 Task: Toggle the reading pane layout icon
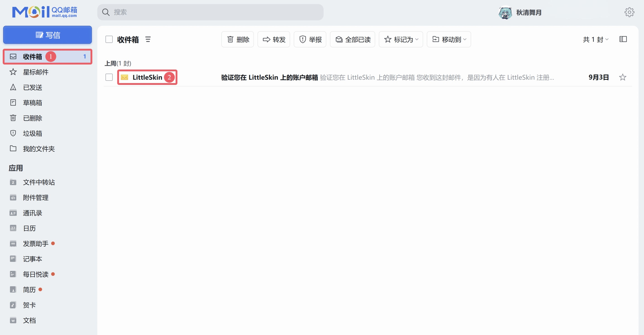623,39
